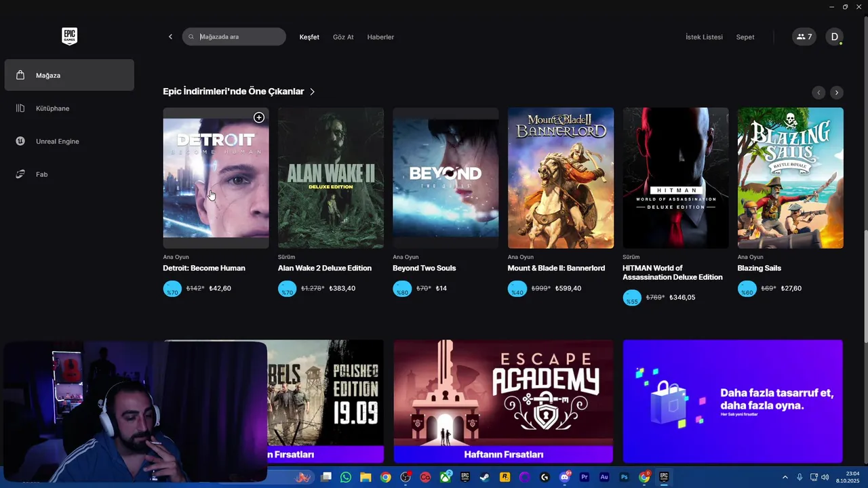Click the ₺383,40 Alan Wake price
Image resolution: width=868 pixels, height=488 pixels.
[x=342, y=289]
